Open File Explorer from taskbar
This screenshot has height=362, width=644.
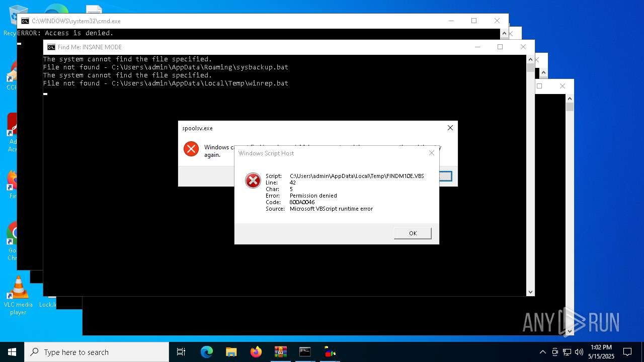click(231, 352)
